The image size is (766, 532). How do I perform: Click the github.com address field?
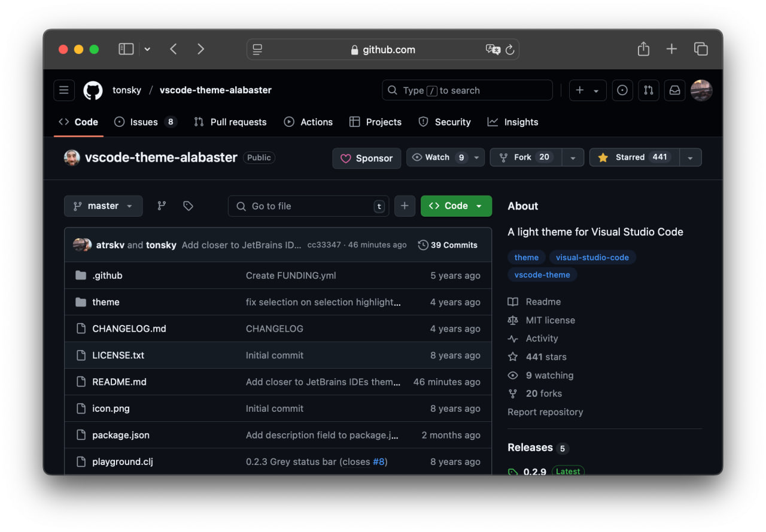[383, 50]
